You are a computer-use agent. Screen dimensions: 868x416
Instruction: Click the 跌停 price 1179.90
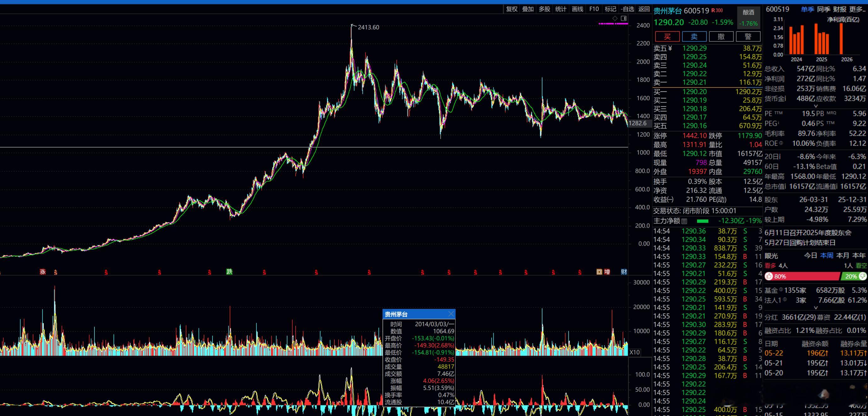coord(750,135)
